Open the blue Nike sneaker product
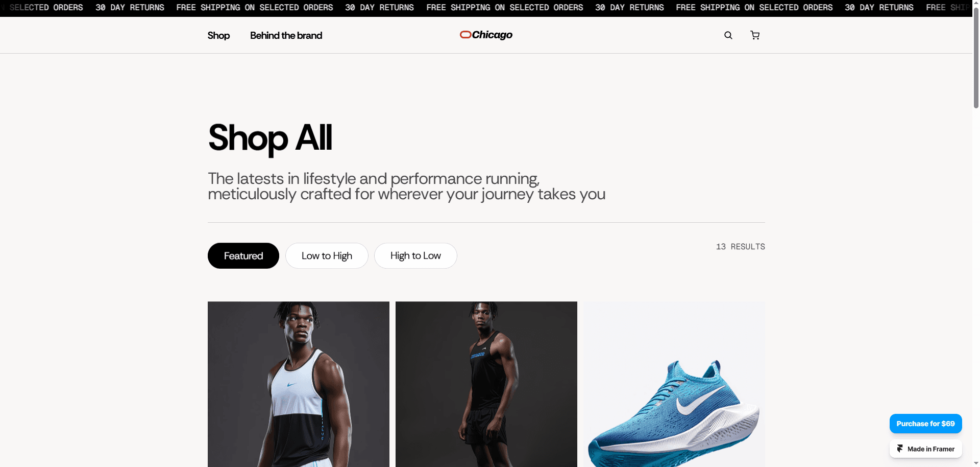 click(x=674, y=384)
